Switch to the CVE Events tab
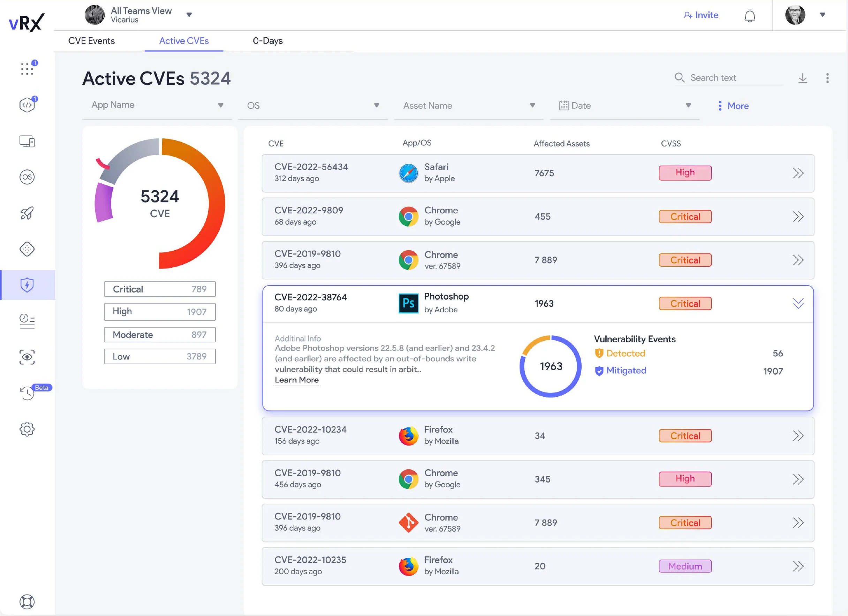848x616 pixels. pos(91,41)
